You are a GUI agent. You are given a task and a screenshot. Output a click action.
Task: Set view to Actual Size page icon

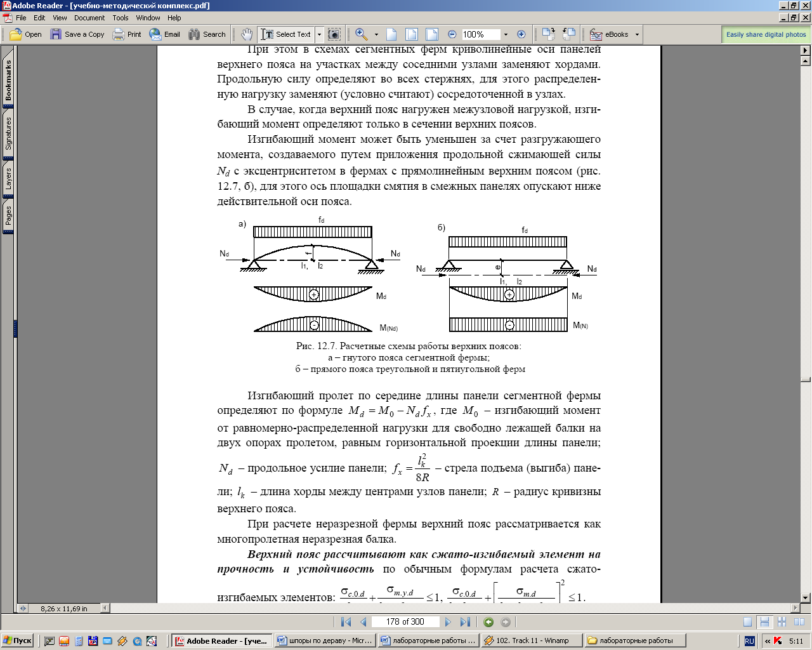pos(391,34)
